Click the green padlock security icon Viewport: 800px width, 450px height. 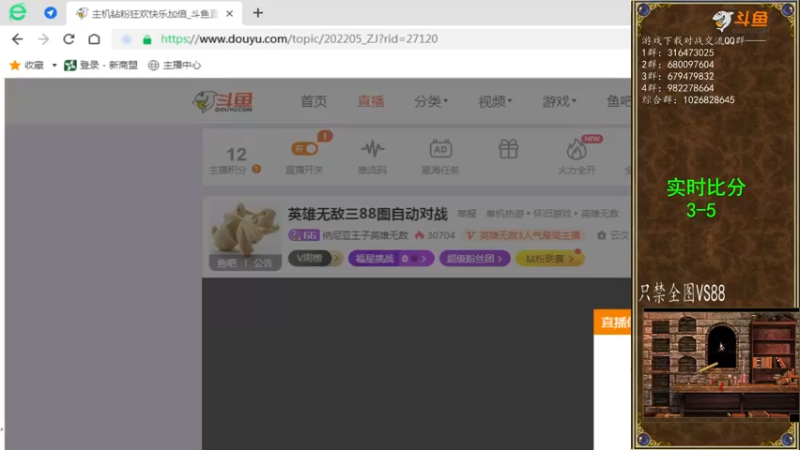(x=147, y=40)
